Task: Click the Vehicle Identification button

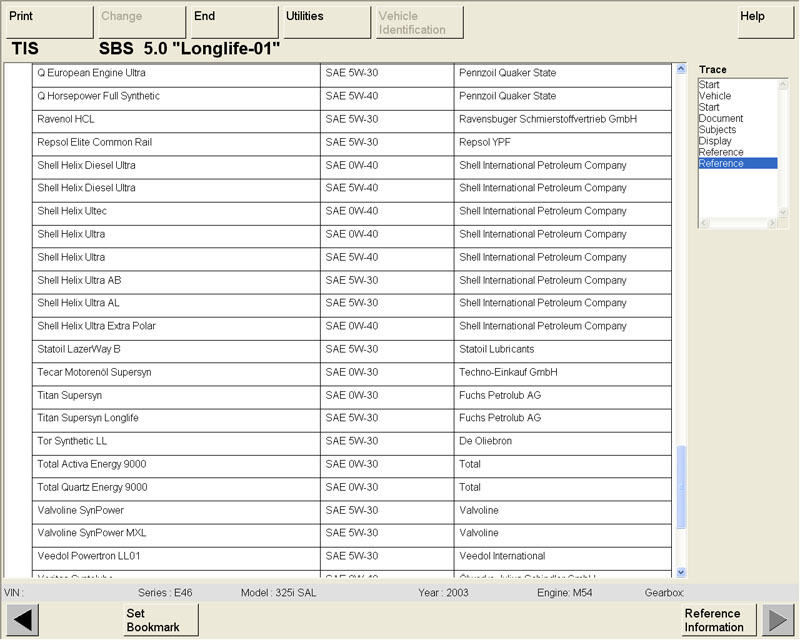Action: [419, 22]
